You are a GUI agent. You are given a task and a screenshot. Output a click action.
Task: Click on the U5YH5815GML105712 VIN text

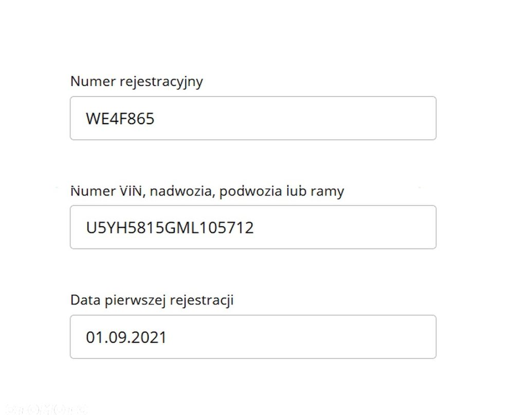(x=170, y=227)
